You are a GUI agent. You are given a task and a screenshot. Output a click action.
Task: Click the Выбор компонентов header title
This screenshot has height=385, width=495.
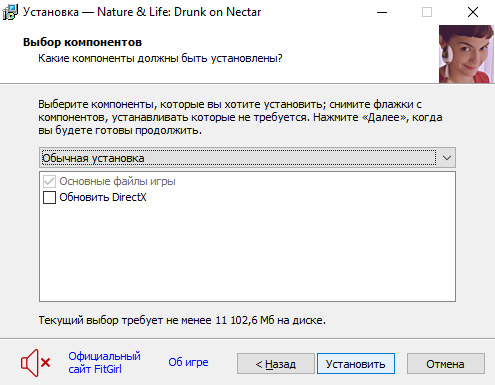point(82,42)
